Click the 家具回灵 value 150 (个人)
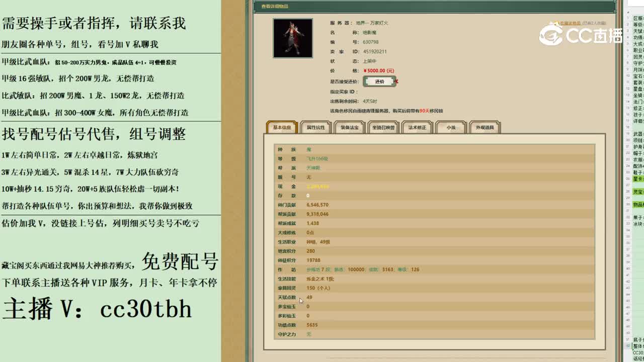 point(318,288)
